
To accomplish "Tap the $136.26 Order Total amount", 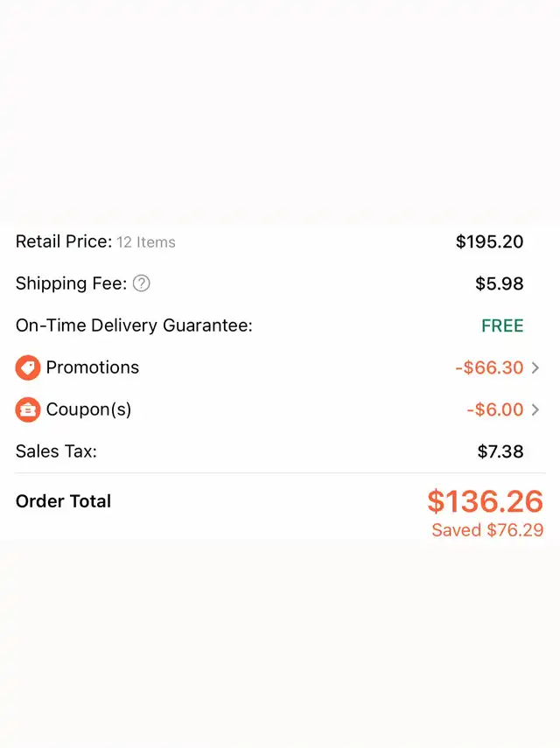I will point(485,501).
